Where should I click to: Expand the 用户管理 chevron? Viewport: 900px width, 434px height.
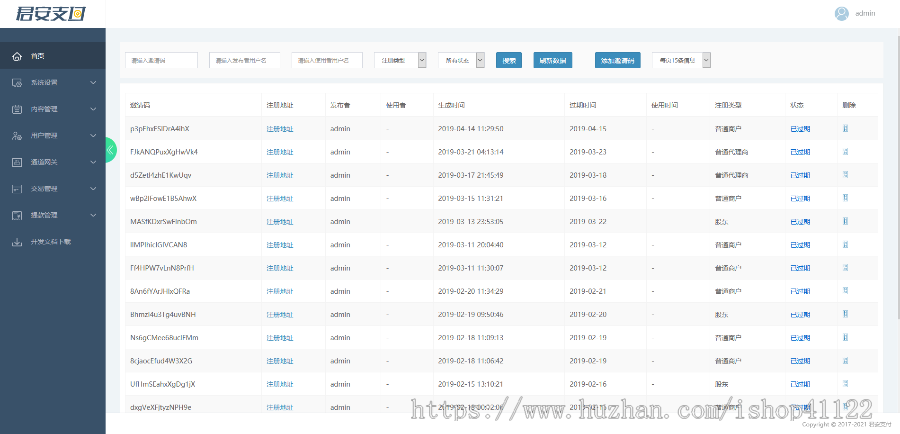click(94, 135)
